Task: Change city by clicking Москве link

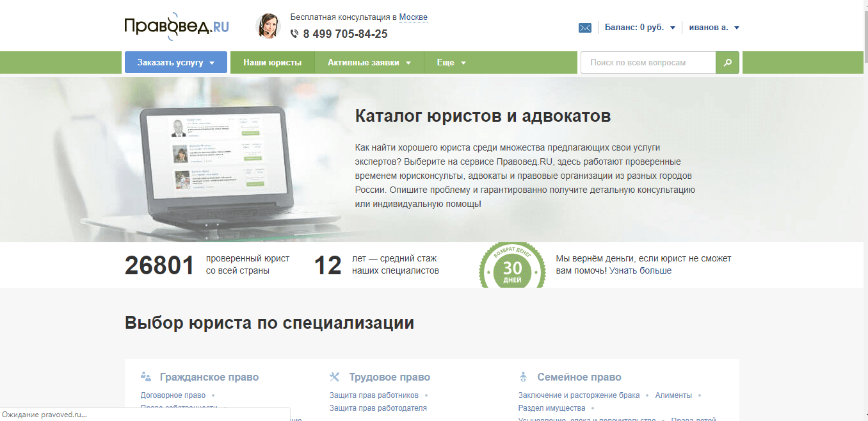Action: click(413, 17)
